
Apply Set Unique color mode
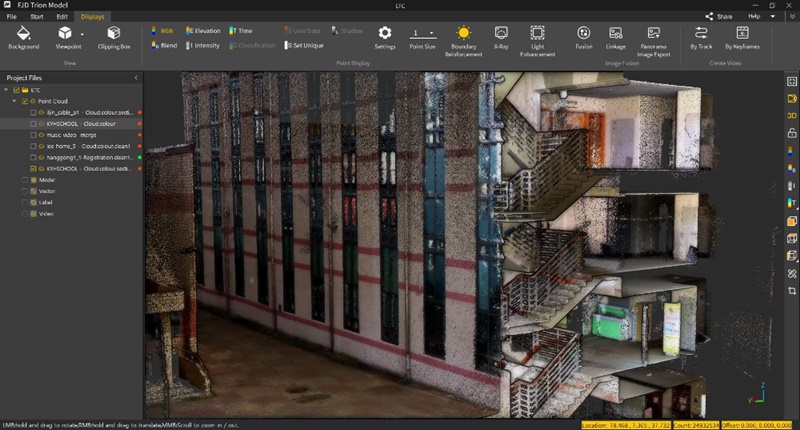pyautogui.click(x=304, y=45)
